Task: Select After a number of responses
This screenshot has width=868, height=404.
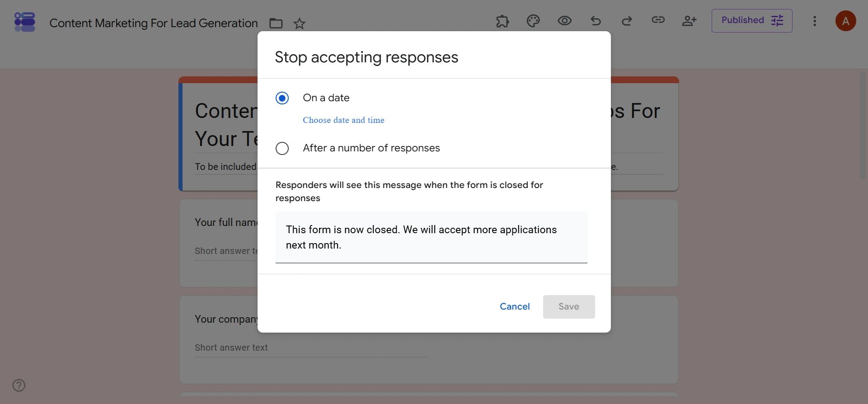Action: (282, 148)
